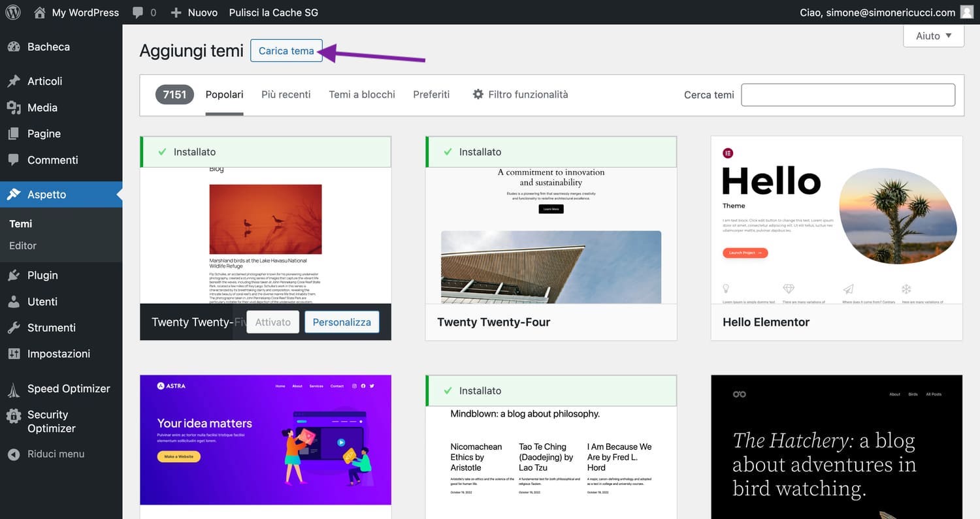Click Personalizza on Twenty Twenty-Five
The width and height of the screenshot is (980, 519).
pyautogui.click(x=342, y=322)
